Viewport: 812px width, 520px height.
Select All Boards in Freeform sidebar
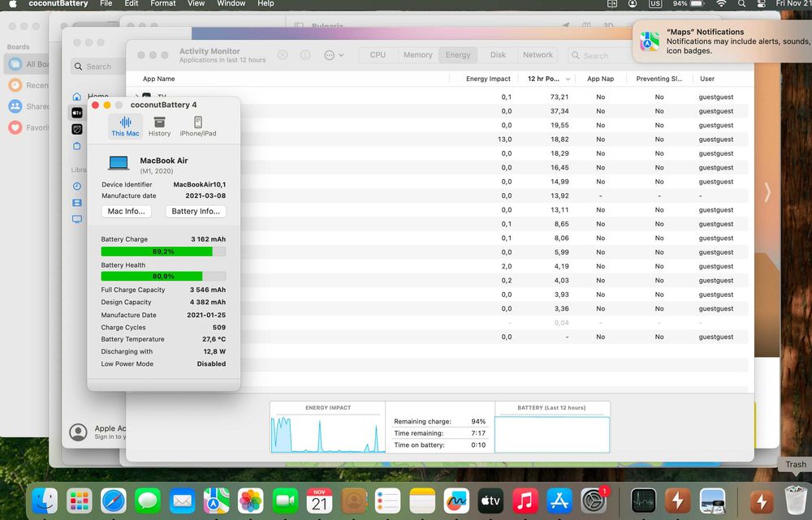coord(27,64)
